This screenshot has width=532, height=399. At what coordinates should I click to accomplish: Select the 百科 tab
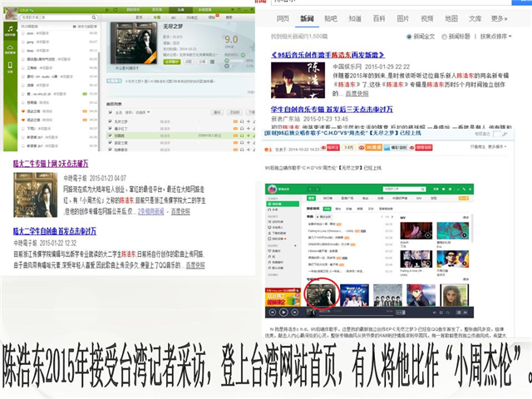coord(379,19)
